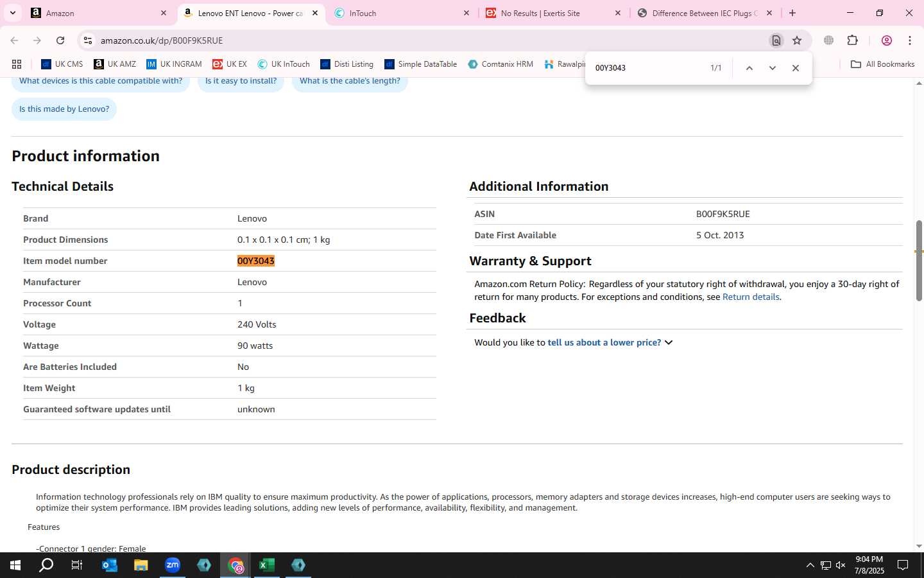Select the ASIN value B00F9K5RUE
924x578 pixels.
point(723,214)
